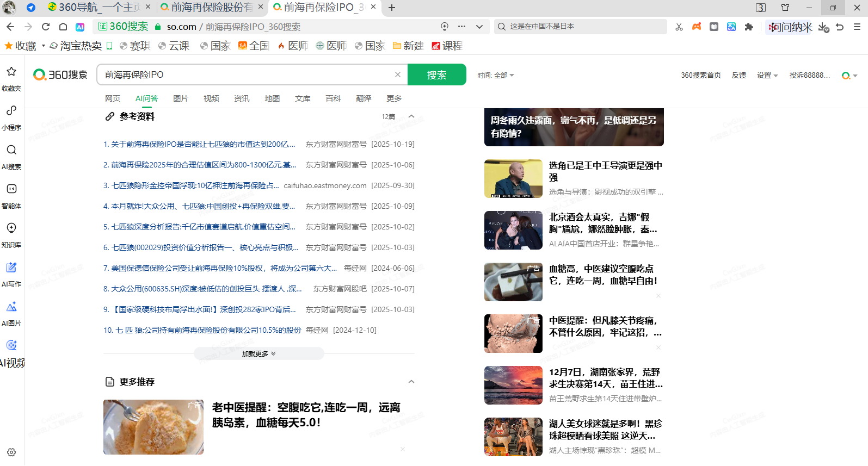Open the AI icon next to home button
This screenshot has width=868, height=466.
click(x=80, y=27)
